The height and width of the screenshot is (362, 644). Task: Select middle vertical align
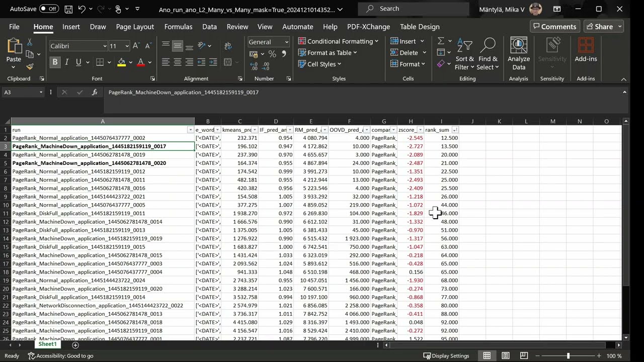tap(177, 46)
